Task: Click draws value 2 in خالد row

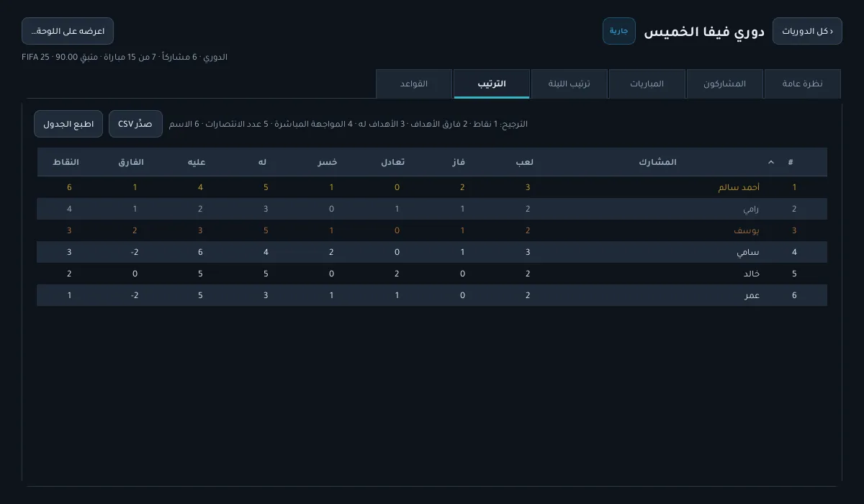Action: coord(397,274)
